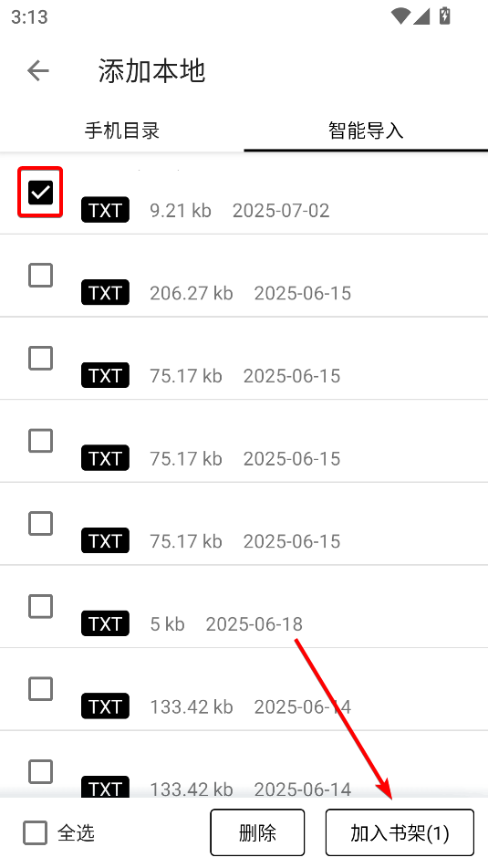The height and width of the screenshot is (868, 488).
Task: Tap the Wi-Fi status icon
Action: [400, 16]
